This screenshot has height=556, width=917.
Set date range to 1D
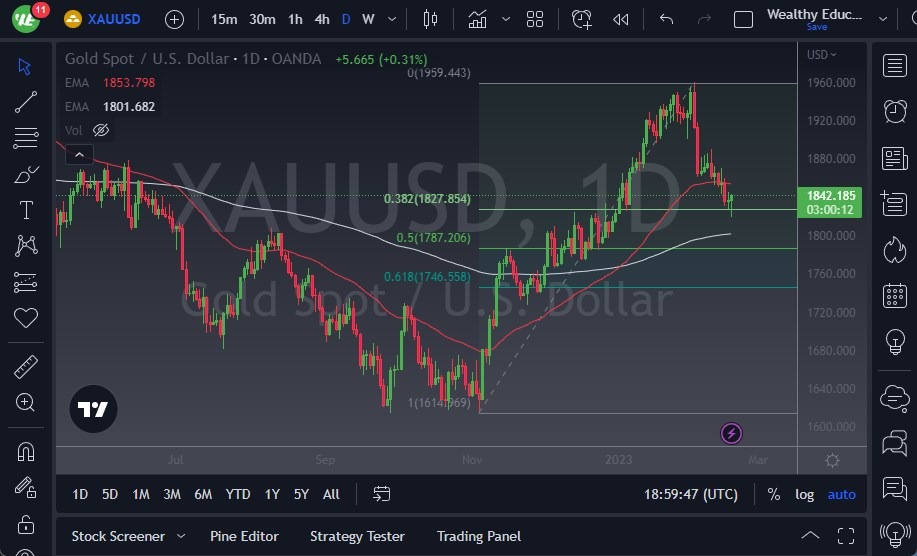(x=80, y=495)
